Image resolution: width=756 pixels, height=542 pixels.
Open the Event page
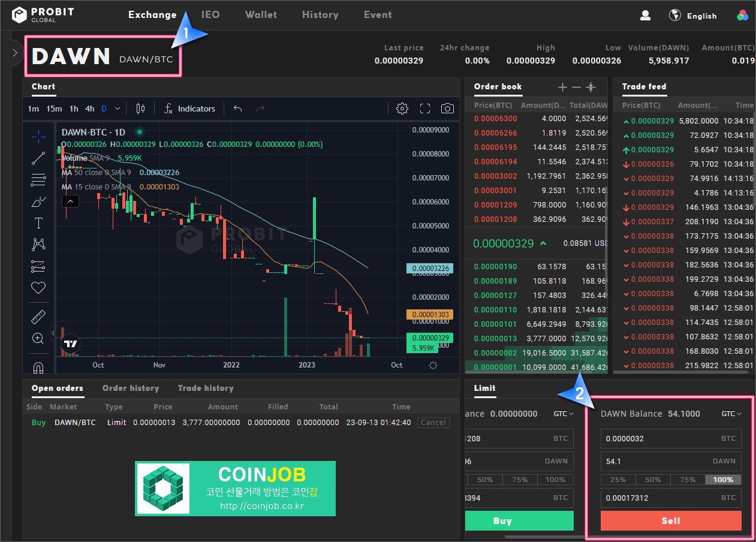(x=378, y=15)
